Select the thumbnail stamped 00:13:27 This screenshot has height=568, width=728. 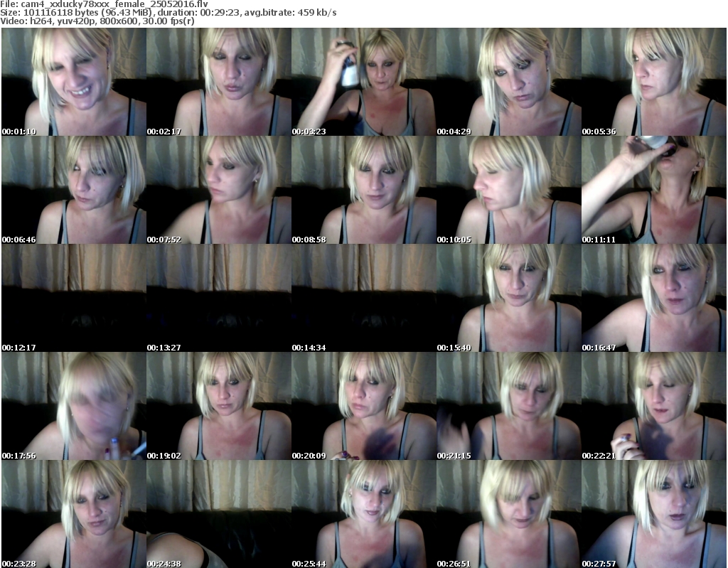pyautogui.click(x=219, y=298)
